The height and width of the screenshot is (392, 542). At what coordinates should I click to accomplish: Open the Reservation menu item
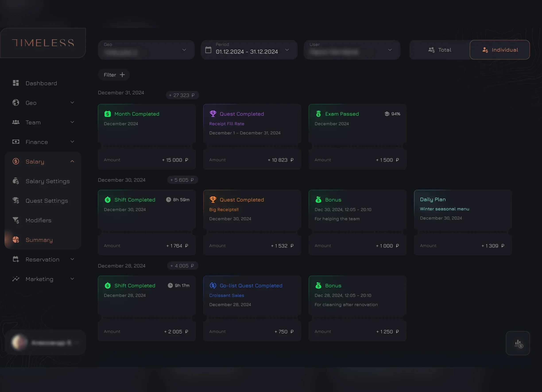[43, 259]
